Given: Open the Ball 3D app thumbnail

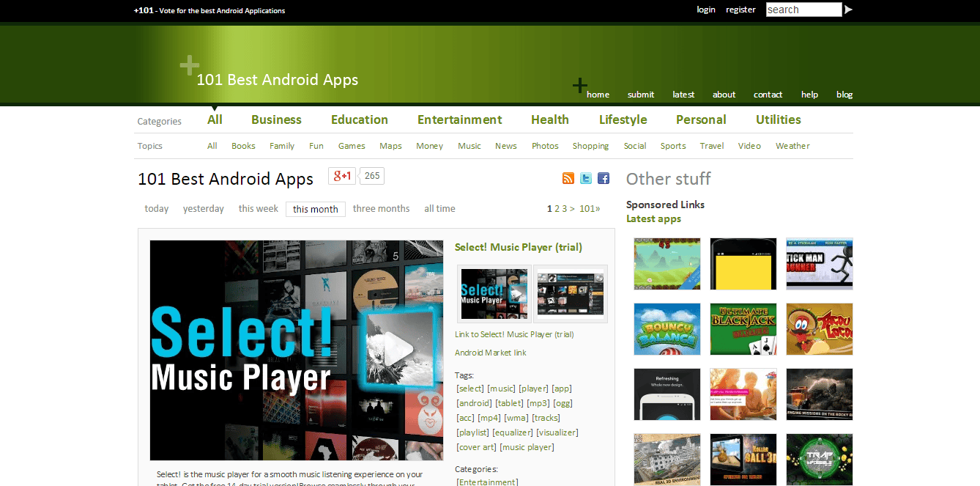Looking at the screenshot, I should pos(743,460).
